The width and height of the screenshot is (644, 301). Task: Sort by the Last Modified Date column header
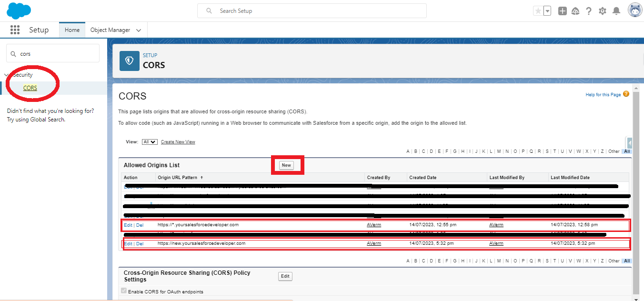pyautogui.click(x=570, y=178)
